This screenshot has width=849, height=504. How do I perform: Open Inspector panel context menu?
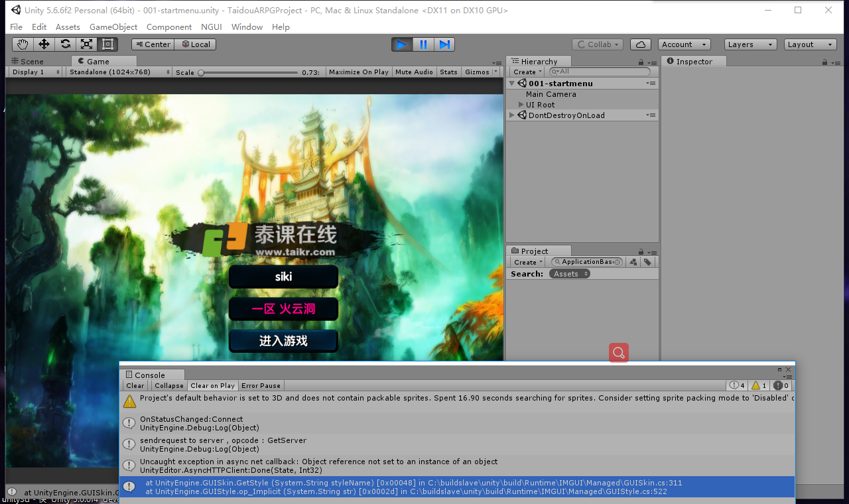(836, 62)
